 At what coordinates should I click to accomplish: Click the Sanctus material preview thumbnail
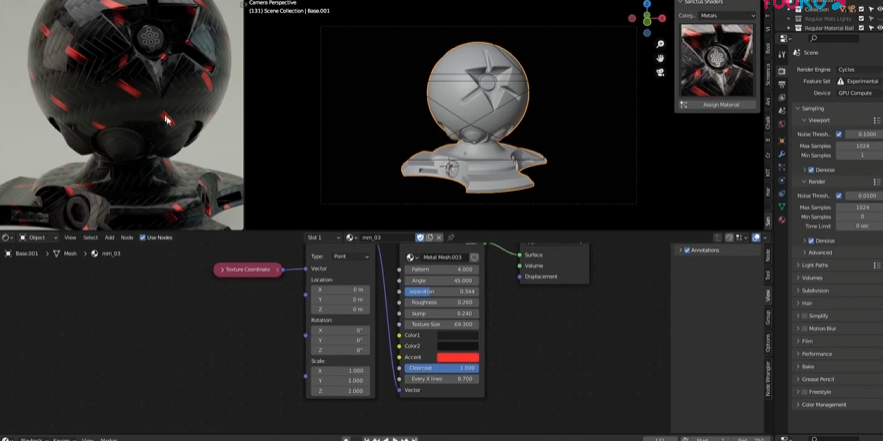point(716,60)
